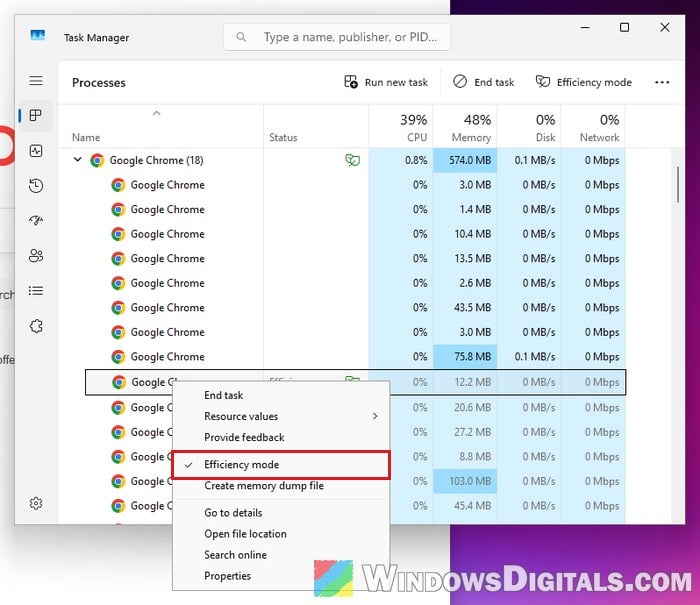Choose Go to details
The image size is (700, 605).
(x=281, y=513)
